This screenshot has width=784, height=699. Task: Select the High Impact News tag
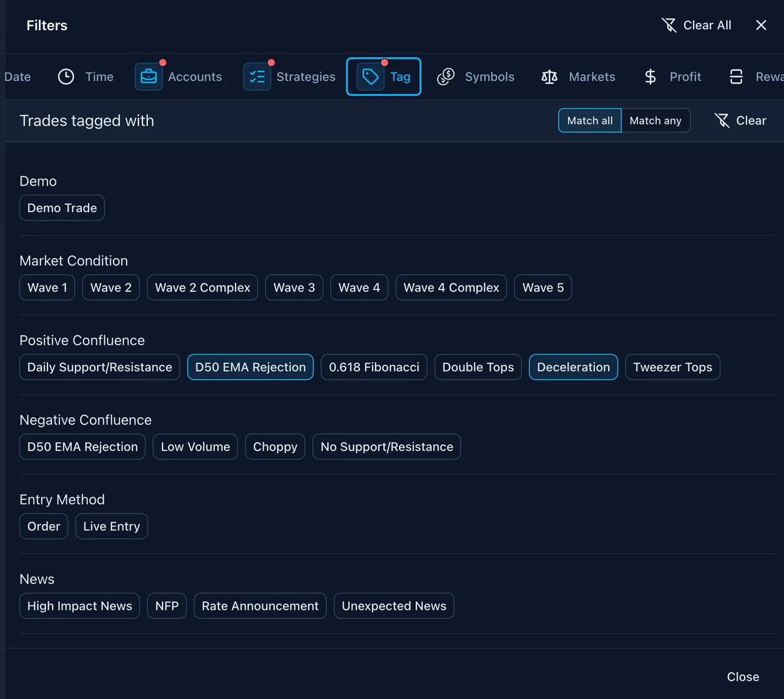click(x=80, y=606)
